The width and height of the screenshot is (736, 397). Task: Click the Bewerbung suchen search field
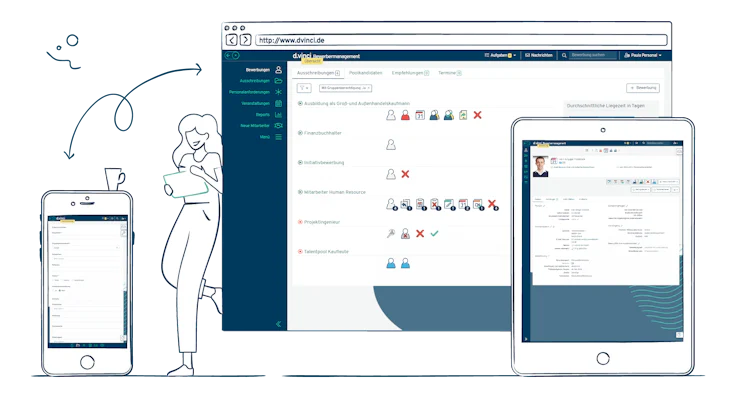pos(593,55)
